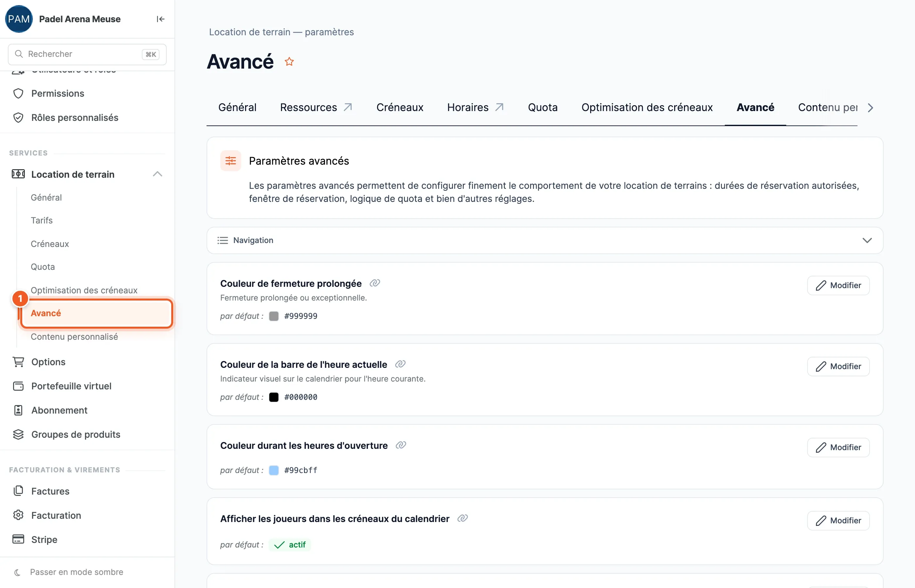Switch to dark mode

76,572
